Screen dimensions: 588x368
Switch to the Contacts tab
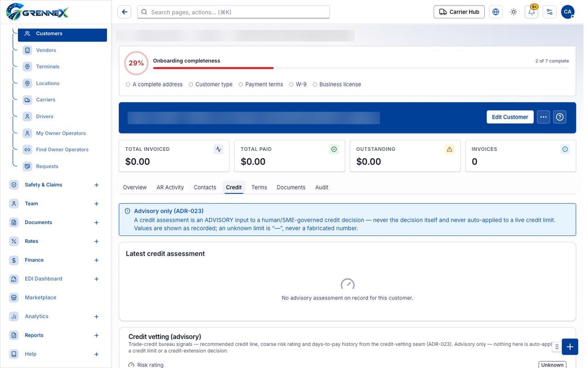pos(205,187)
